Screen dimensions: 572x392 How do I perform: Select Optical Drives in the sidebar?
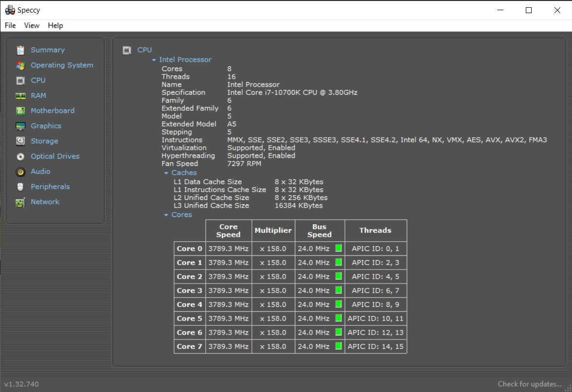coord(55,157)
